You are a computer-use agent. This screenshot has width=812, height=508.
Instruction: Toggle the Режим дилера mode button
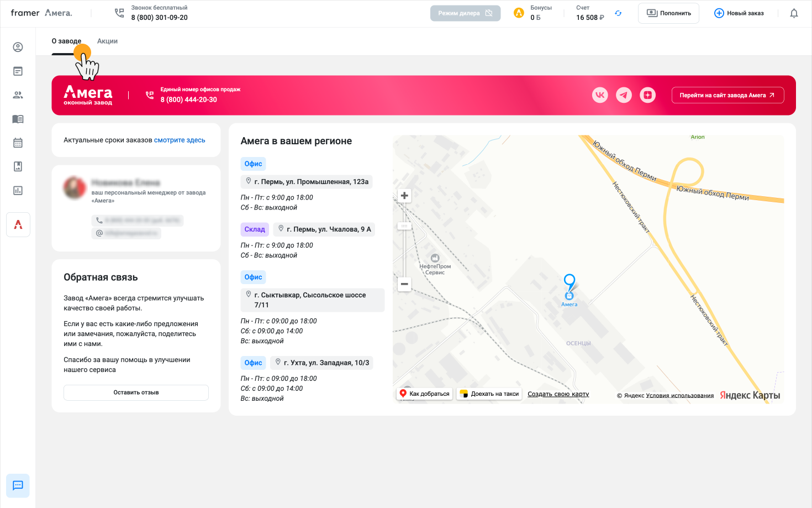465,13
